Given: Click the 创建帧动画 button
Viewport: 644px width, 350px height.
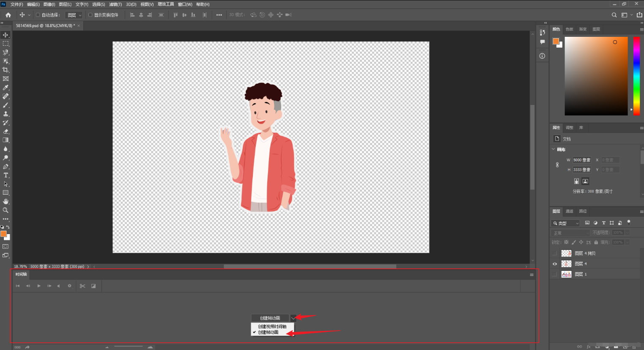Looking at the screenshot, I should pyautogui.click(x=270, y=318).
